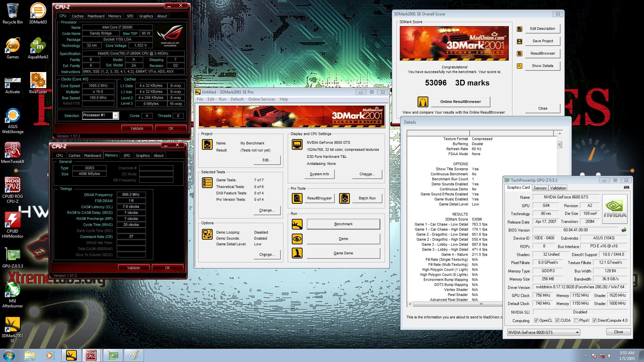The width and height of the screenshot is (644, 362).
Task: Open the Graphics tab in top CPU-Z window
Action: pyautogui.click(x=146, y=16)
